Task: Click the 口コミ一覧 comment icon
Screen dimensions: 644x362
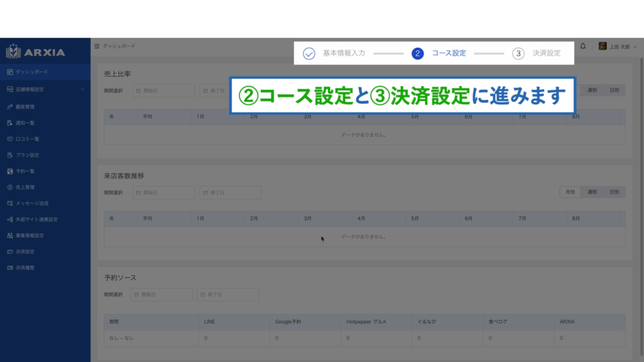Action: [x=10, y=139]
